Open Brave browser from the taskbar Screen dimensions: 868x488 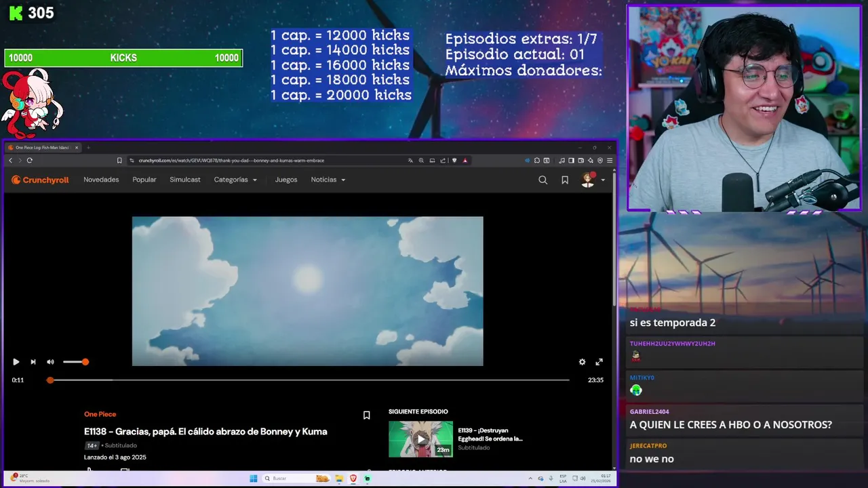tap(353, 479)
